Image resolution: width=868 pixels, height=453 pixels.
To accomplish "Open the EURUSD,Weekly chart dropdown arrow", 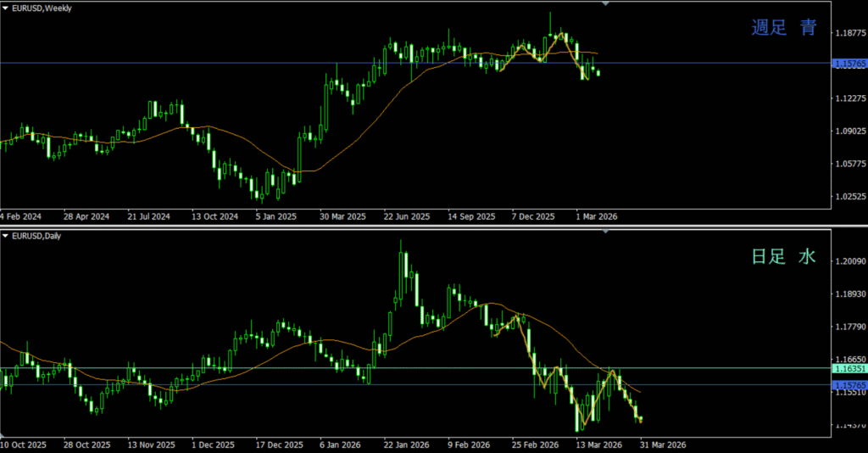I will pyautogui.click(x=7, y=8).
